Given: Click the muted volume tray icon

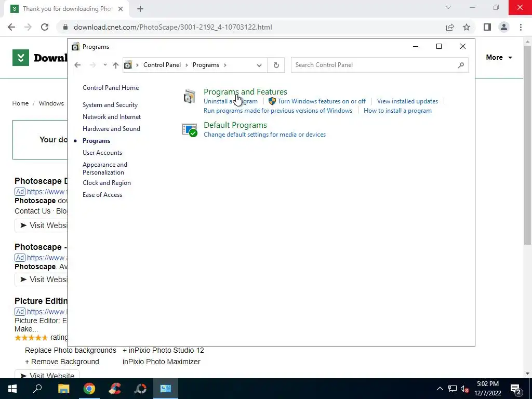Looking at the screenshot, I should click(465, 389).
